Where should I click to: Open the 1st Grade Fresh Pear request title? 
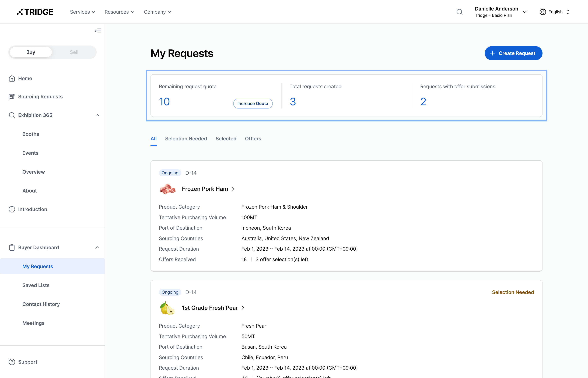210,308
